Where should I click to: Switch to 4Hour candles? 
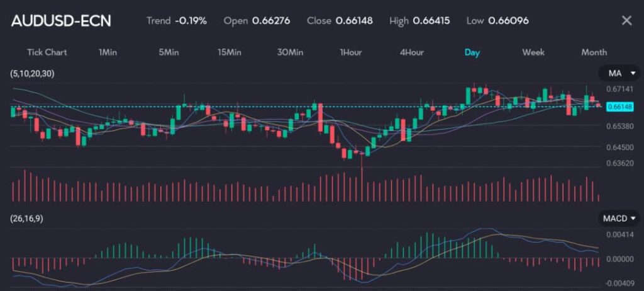(412, 52)
